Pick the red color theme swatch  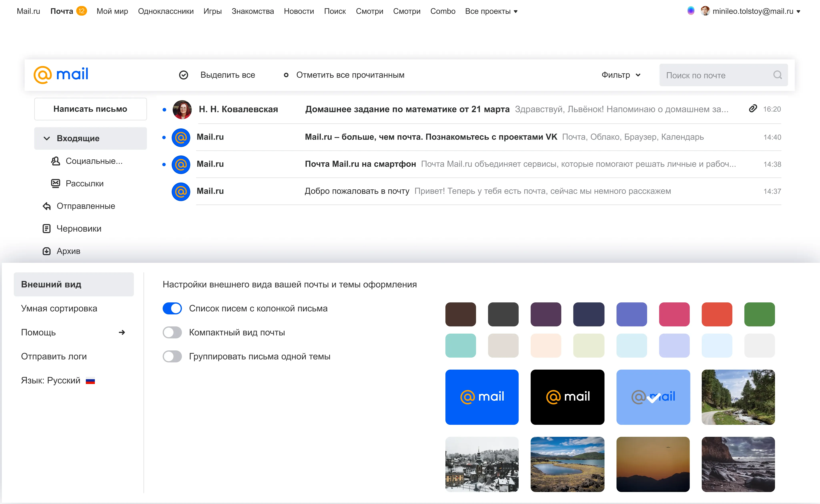tap(717, 314)
